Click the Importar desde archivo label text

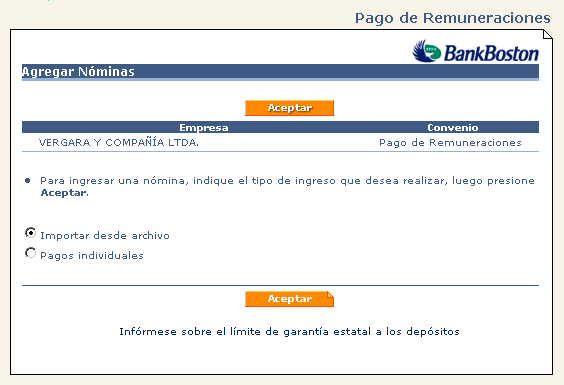(105, 236)
